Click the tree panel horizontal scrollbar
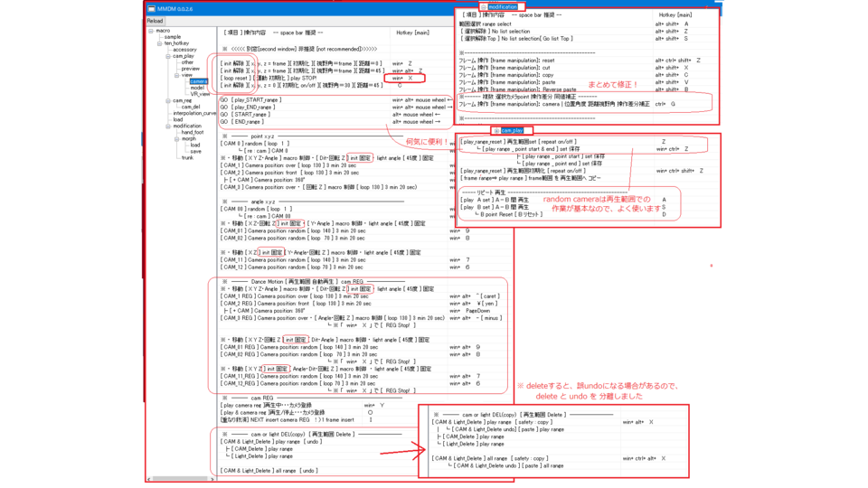The height and width of the screenshot is (488, 868). tap(181, 479)
